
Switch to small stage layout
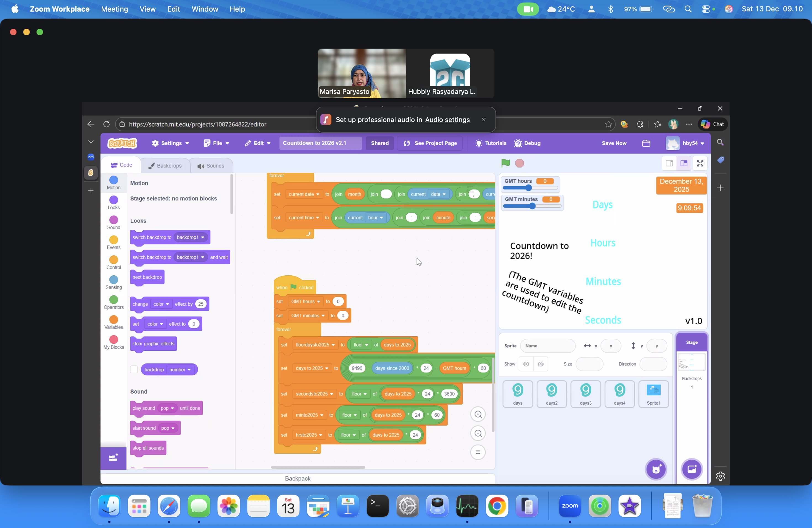tap(669, 163)
